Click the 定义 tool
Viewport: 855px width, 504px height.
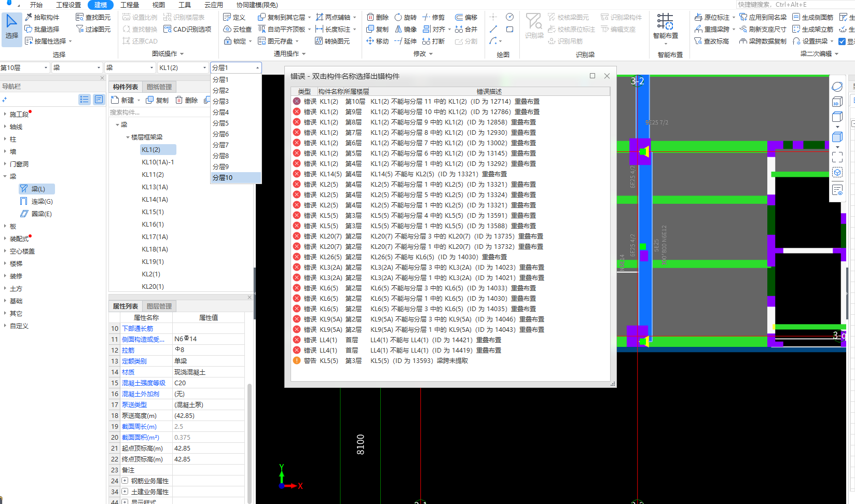(x=234, y=17)
